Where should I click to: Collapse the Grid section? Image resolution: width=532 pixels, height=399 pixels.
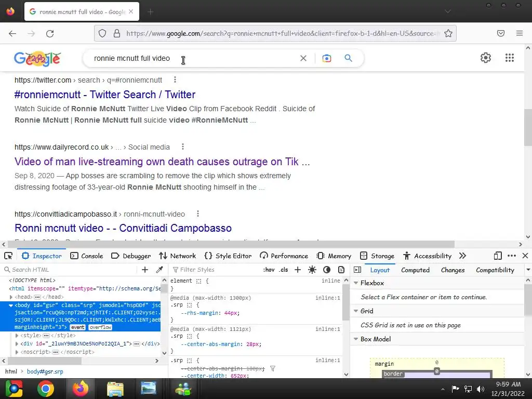[x=355, y=311]
